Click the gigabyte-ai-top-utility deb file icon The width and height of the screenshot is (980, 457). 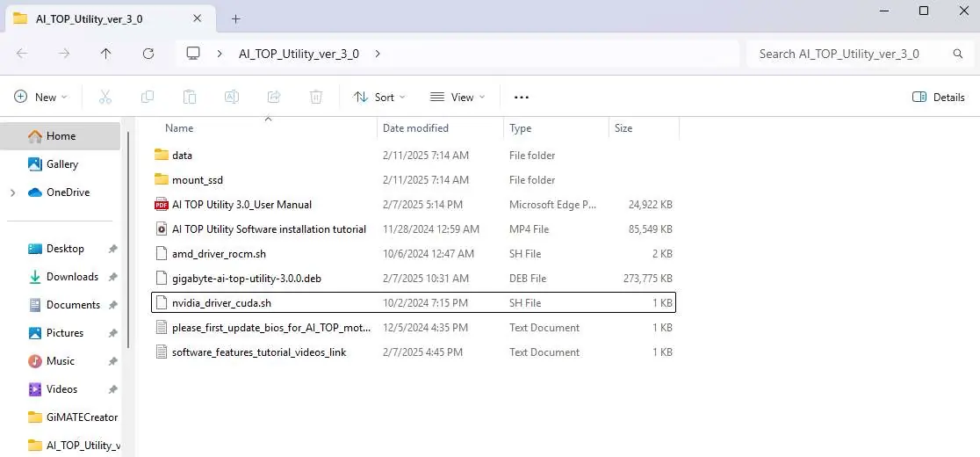tap(162, 279)
